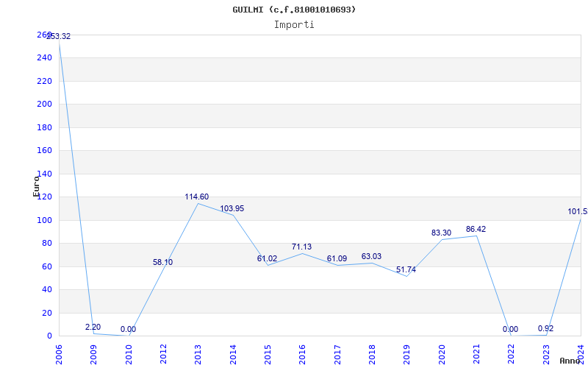Click the 0.00 data label above 2022

coord(510,329)
